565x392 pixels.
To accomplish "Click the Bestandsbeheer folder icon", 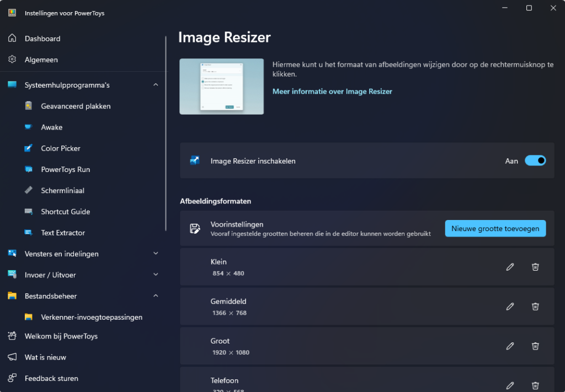I will click(12, 296).
